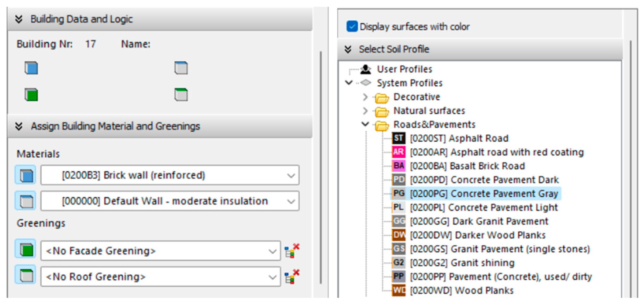Select User Profiles in the tree

pos(404,69)
